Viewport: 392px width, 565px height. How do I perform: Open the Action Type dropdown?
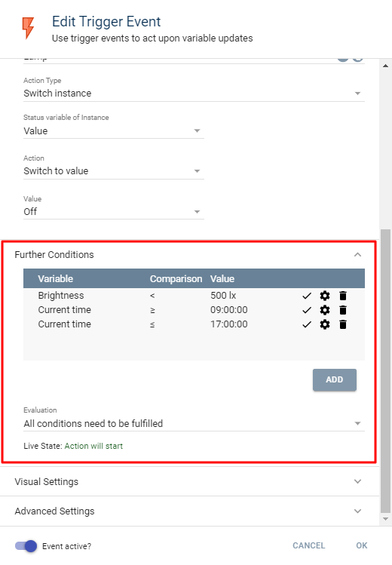pos(194,94)
